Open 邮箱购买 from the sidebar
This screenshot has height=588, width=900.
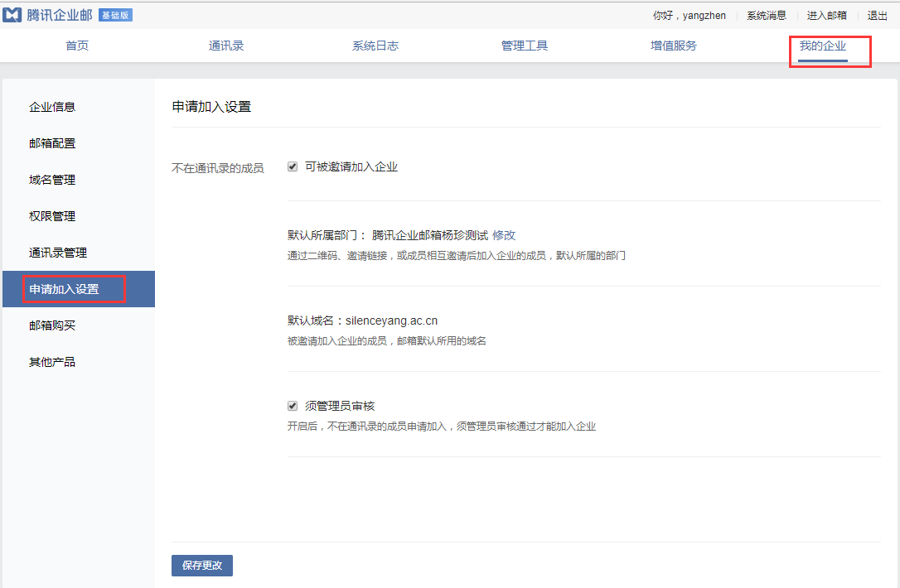52,325
